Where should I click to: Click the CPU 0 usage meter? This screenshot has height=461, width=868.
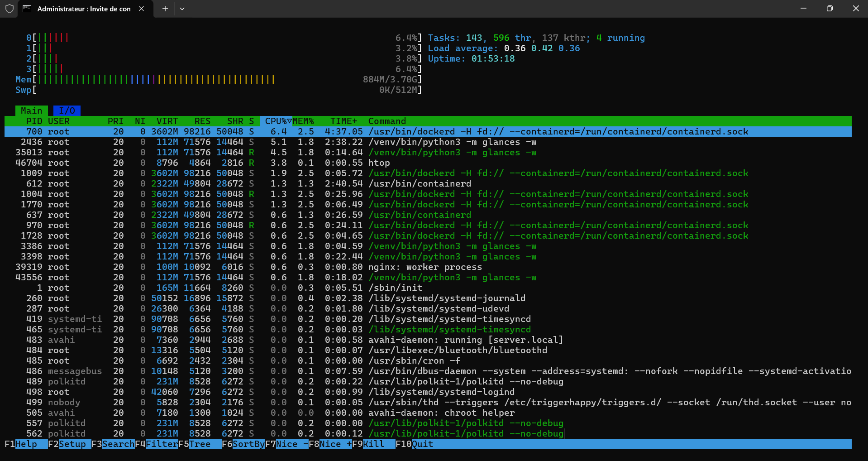[x=224, y=38]
